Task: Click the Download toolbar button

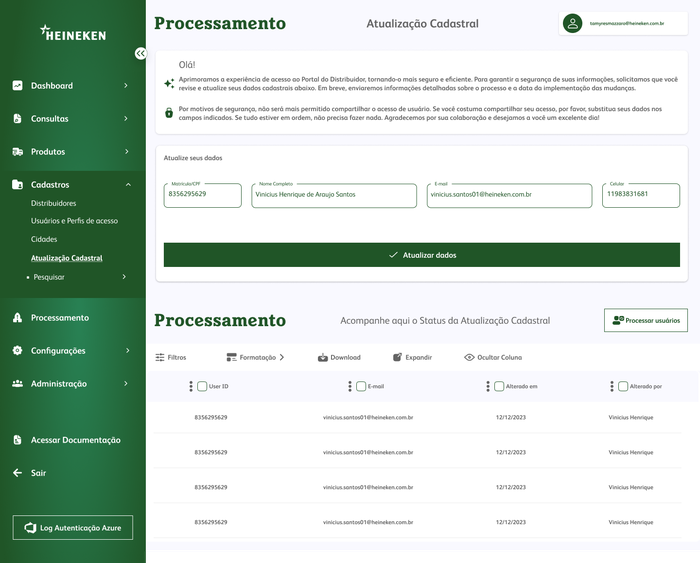Action: [339, 357]
